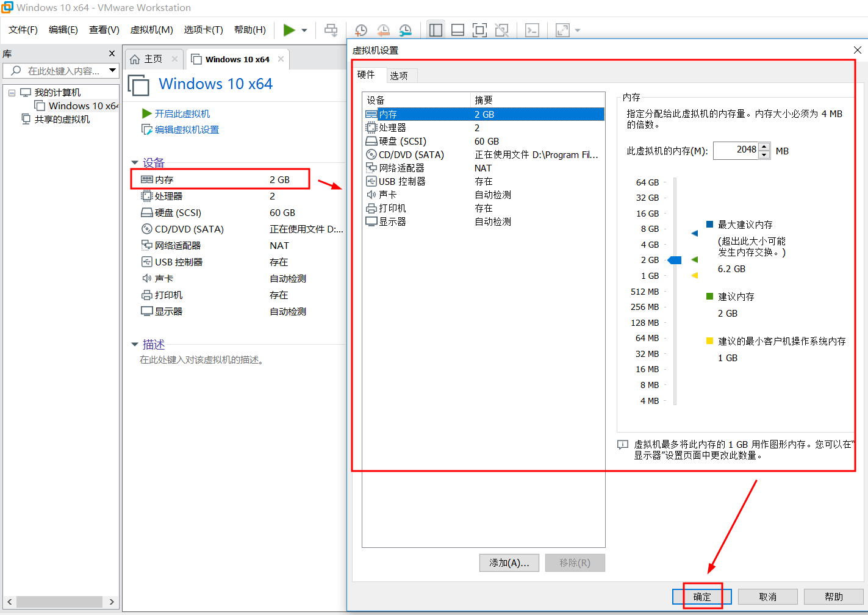
Task: Enter full screen mode icon in toolbar
Action: point(480,30)
